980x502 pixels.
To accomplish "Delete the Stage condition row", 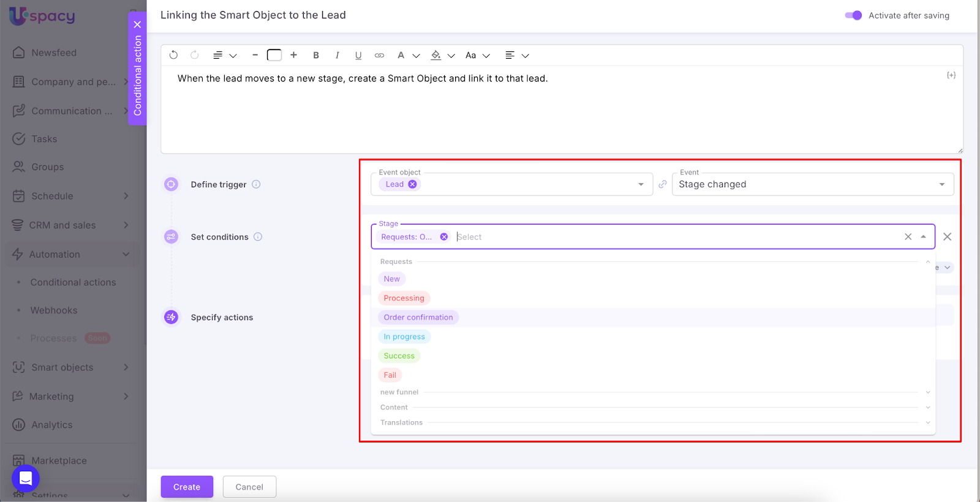I will (x=947, y=237).
